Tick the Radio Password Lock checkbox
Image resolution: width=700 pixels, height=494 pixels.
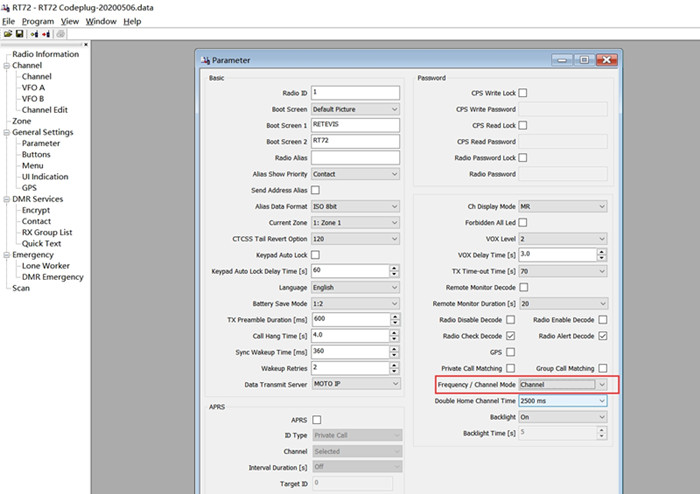[523, 158]
